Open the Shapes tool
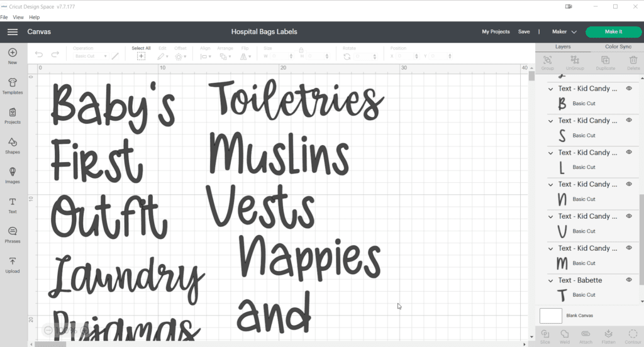This screenshot has width=644, height=347. click(13, 146)
